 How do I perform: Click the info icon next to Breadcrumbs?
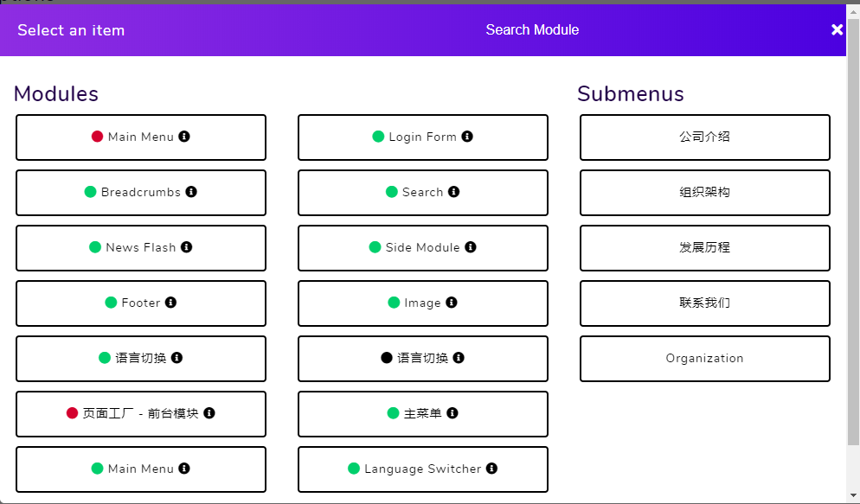pyautogui.click(x=192, y=192)
